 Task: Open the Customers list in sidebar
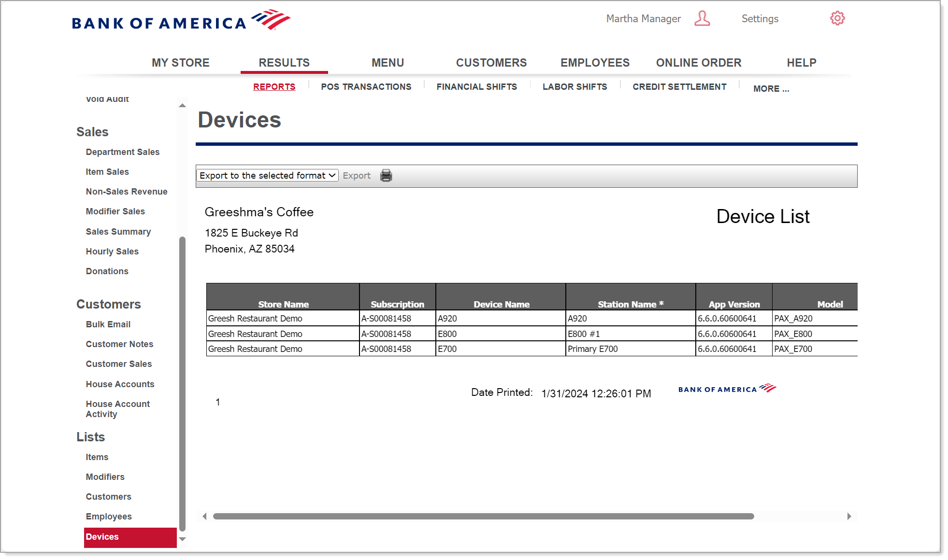click(109, 497)
